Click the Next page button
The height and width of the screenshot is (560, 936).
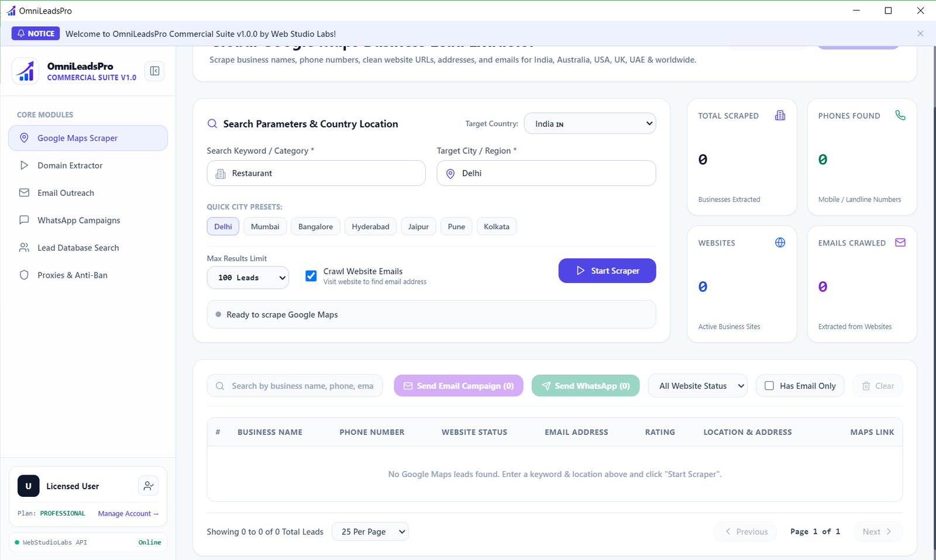tap(878, 531)
